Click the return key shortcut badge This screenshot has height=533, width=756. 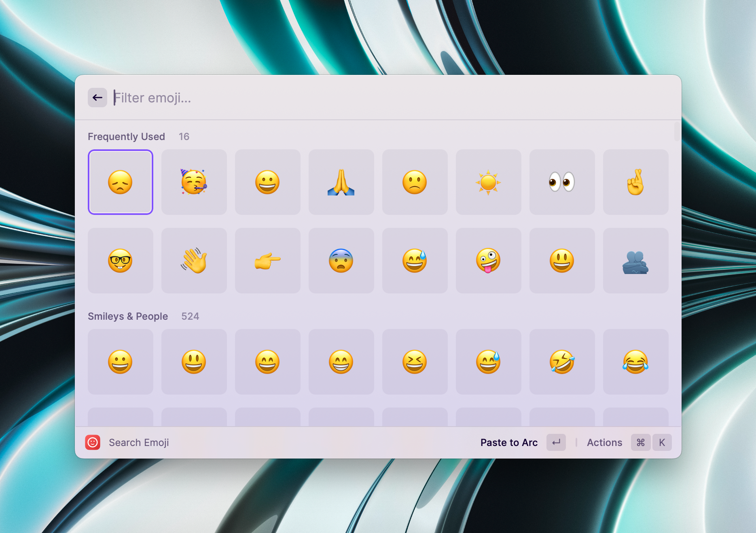click(556, 442)
